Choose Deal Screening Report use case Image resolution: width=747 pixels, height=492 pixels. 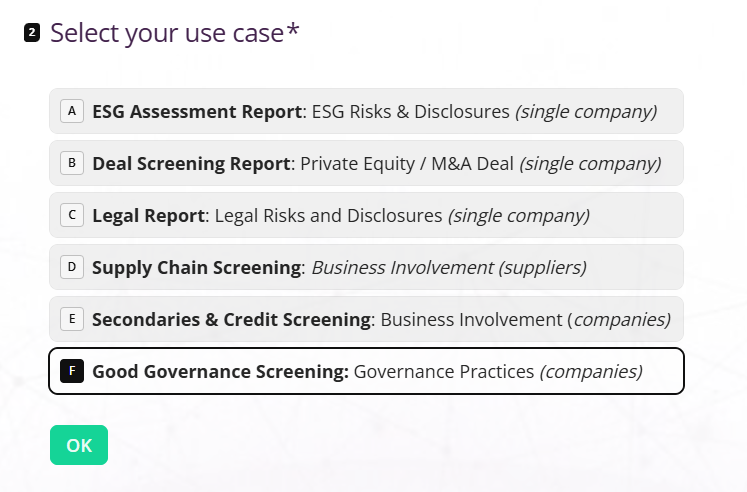(366, 163)
